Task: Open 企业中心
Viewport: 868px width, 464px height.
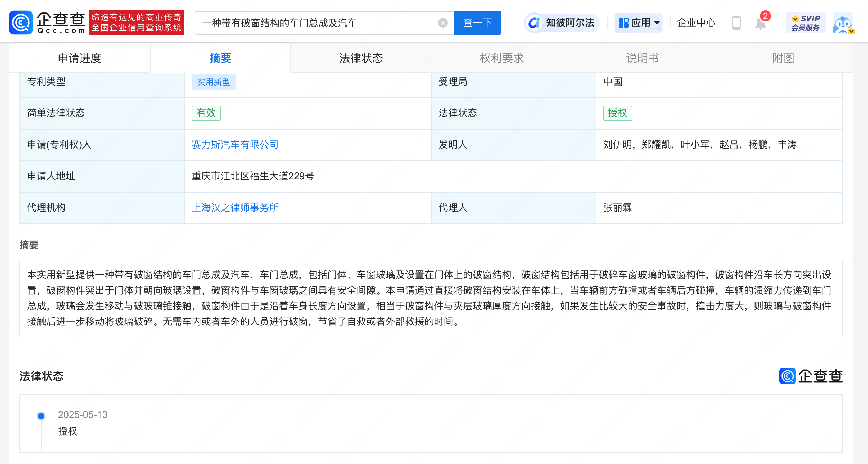Action: [696, 23]
